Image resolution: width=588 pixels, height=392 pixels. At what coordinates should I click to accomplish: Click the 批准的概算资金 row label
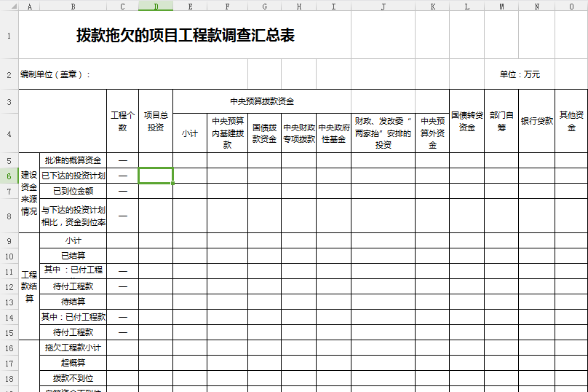click(73, 160)
